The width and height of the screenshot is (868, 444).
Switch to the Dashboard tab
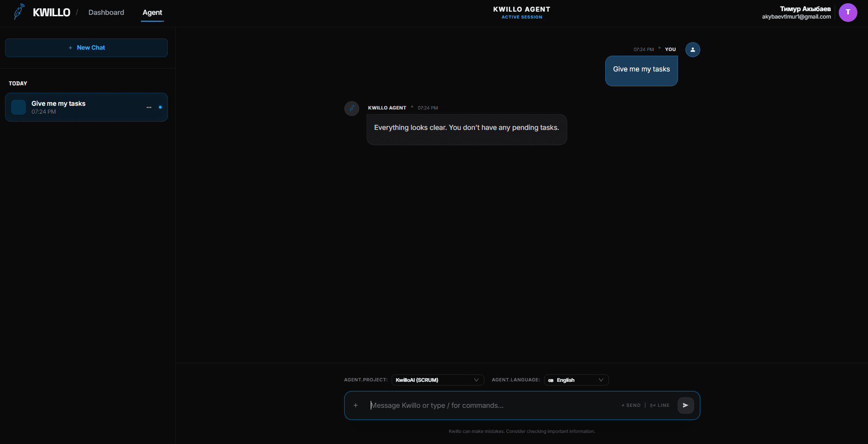[106, 12]
